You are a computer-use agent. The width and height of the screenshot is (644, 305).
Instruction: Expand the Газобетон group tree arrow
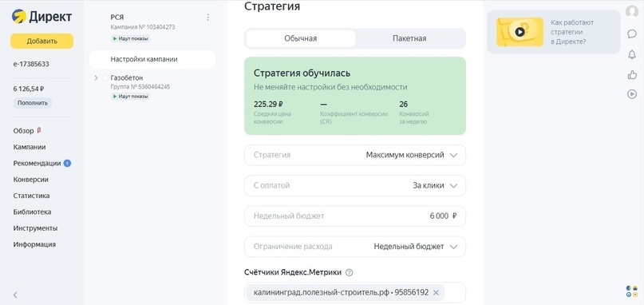pyautogui.click(x=96, y=77)
